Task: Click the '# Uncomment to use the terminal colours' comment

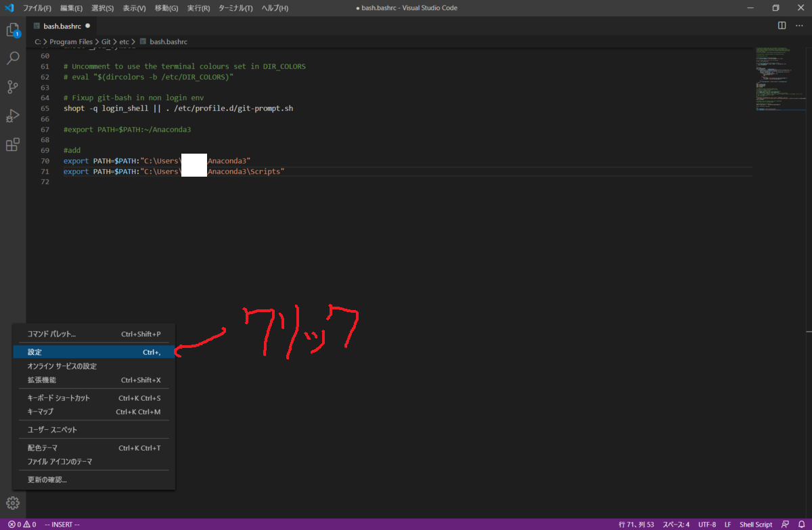Action: click(185, 66)
